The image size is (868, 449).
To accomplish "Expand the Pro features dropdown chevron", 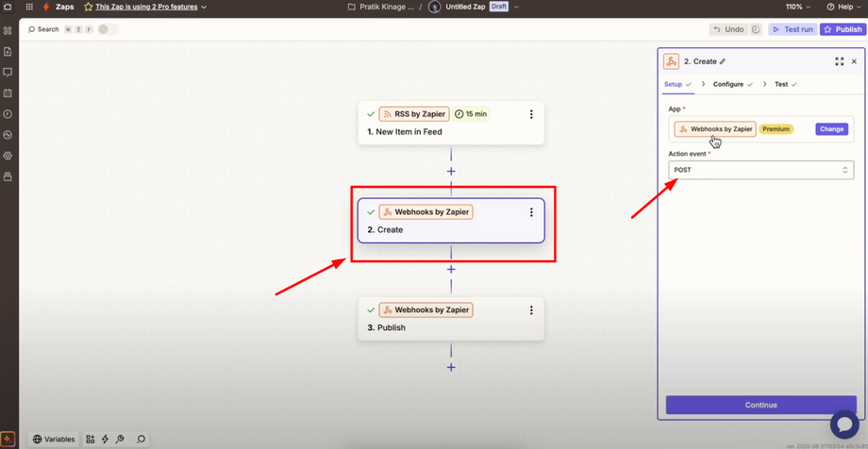I will (x=204, y=8).
